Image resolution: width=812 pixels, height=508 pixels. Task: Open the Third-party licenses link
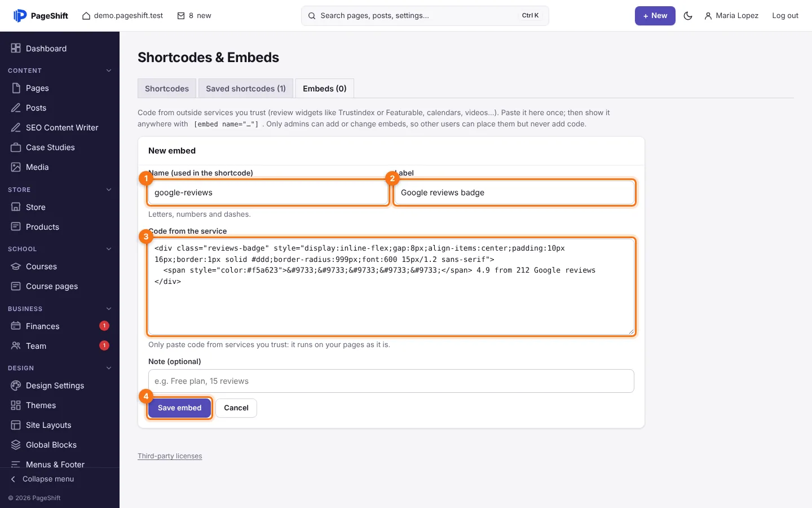coord(170,456)
